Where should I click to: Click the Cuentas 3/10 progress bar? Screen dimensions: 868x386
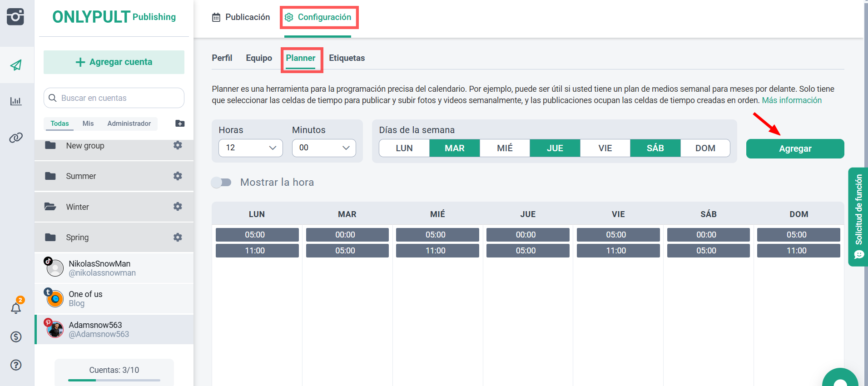click(x=114, y=380)
